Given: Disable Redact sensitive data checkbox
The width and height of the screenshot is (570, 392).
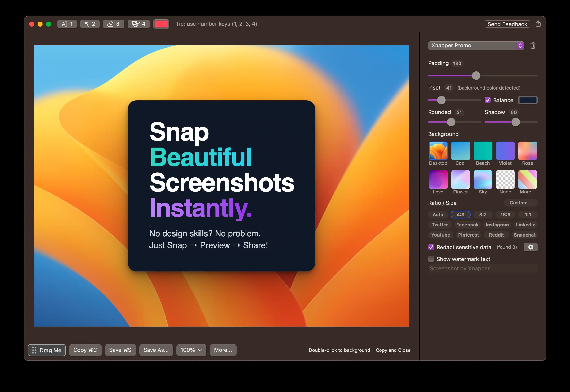Looking at the screenshot, I should [431, 247].
